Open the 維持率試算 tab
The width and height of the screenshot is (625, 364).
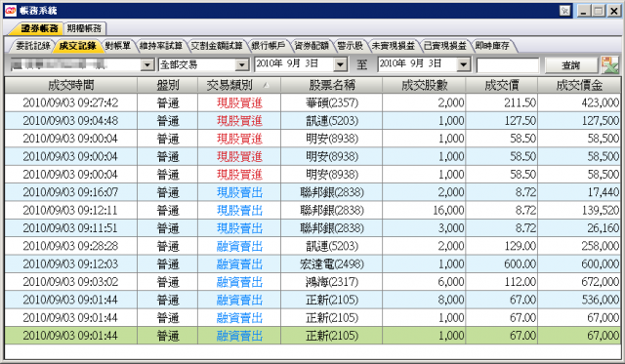(x=160, y=46)
